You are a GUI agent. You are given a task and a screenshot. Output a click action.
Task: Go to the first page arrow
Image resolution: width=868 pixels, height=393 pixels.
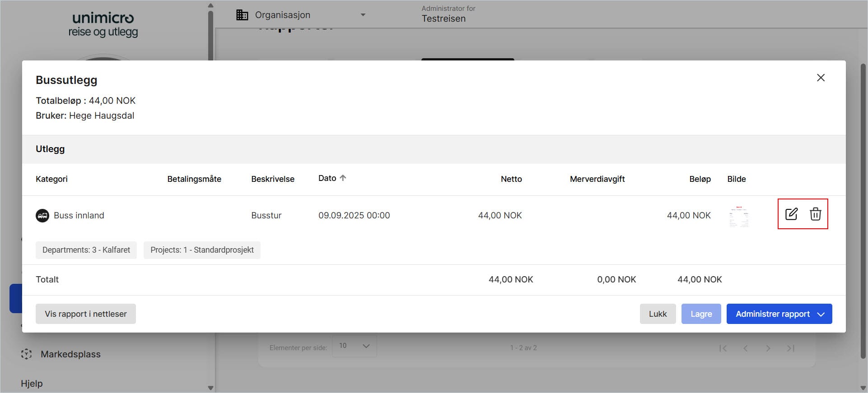(x=723, y=348)
